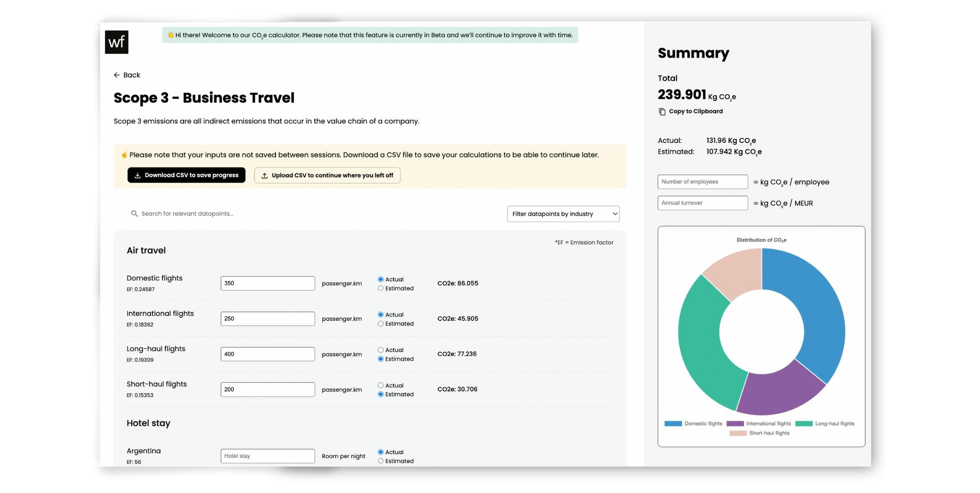Click the chevron on the industry filter
The height and width of the screenshot is (493, 980).
pyautogui.click(x=613, y=213)
